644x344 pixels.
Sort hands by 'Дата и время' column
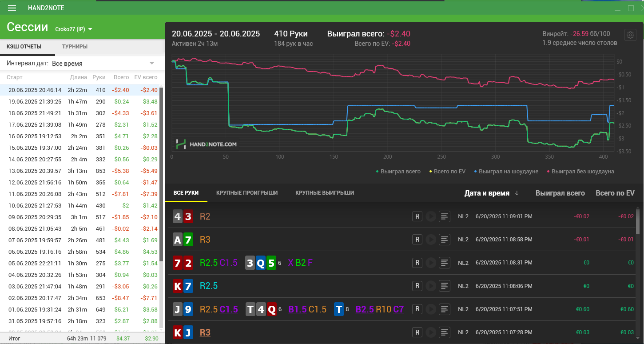pyautogui.click(x=492, y=193)
